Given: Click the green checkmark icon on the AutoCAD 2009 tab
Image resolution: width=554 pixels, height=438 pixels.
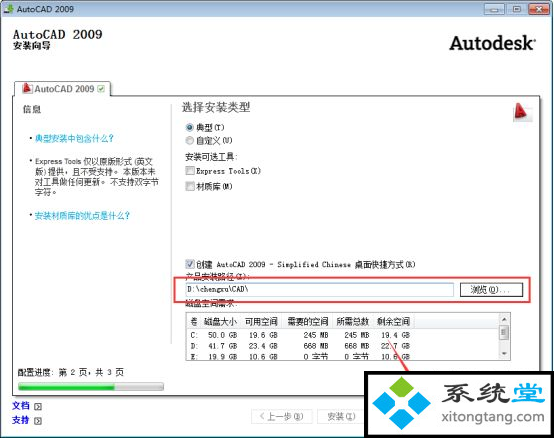Looking at the screenshot, I should (x=101, y=89).
